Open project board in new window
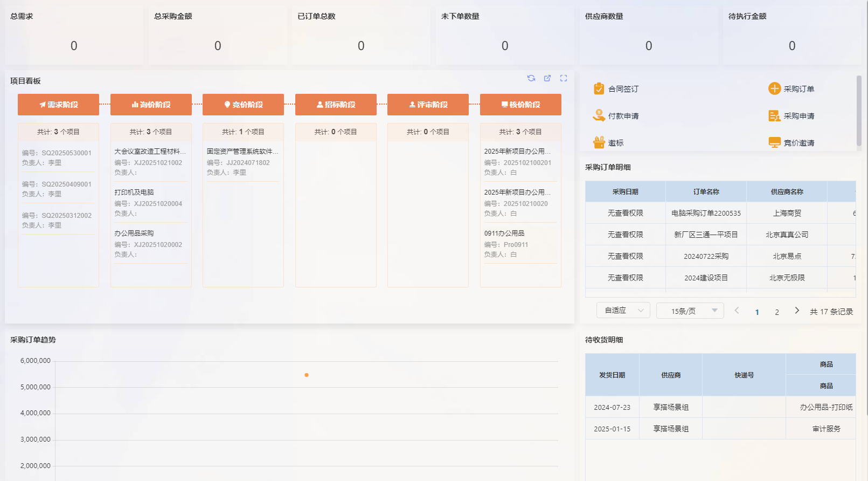Viewport: 868px width, 481px height. 547,78
